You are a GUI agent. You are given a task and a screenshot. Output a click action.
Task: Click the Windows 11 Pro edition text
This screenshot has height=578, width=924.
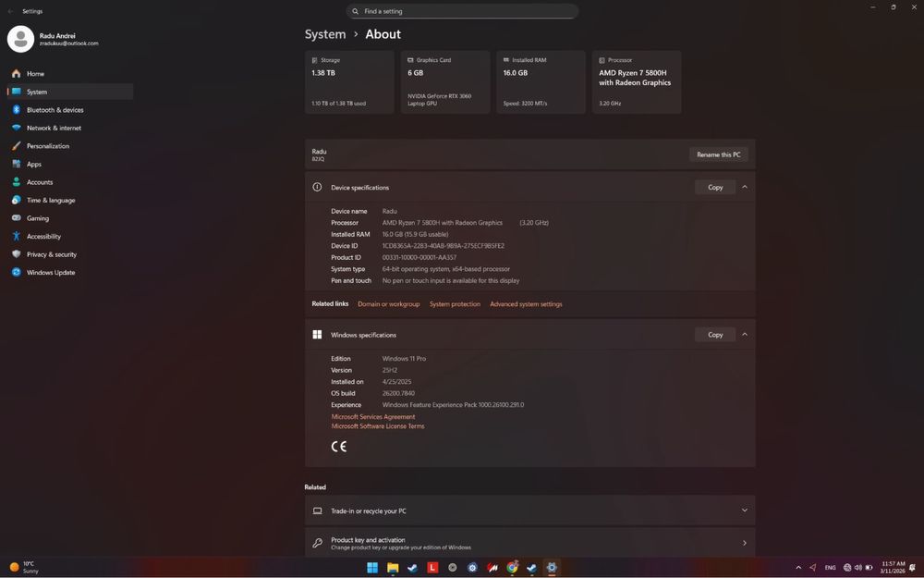tap(404, 359)
